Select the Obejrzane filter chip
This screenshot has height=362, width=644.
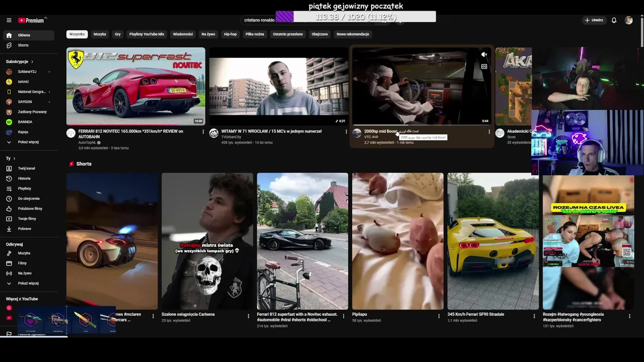319,34
